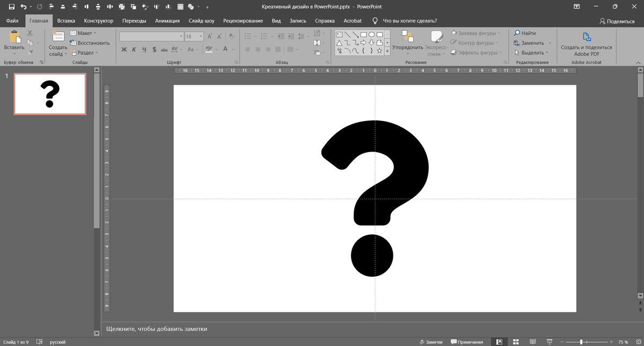
Task: Click the Заменить replace button
Action: pos(529,43)
